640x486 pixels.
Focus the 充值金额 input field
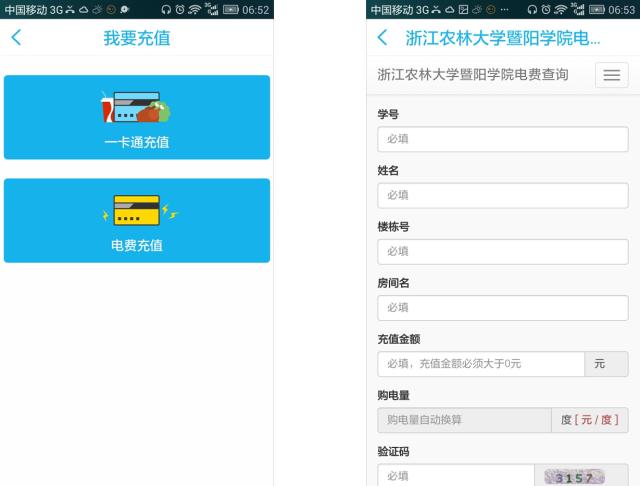481,364
